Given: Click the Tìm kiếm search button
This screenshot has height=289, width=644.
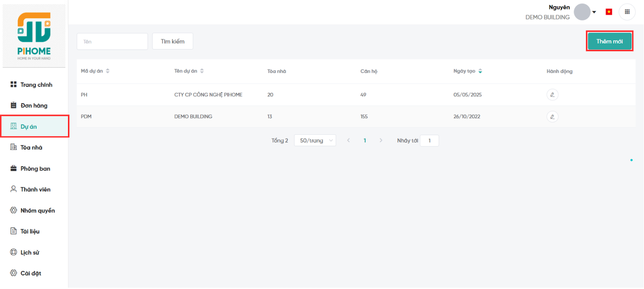Looking at the screenshot, I should pos(172,41).
